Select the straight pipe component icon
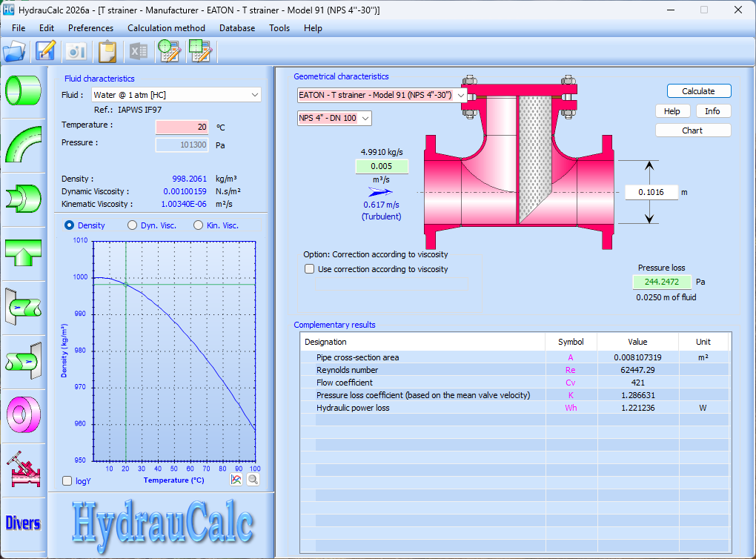 (24, 89)
